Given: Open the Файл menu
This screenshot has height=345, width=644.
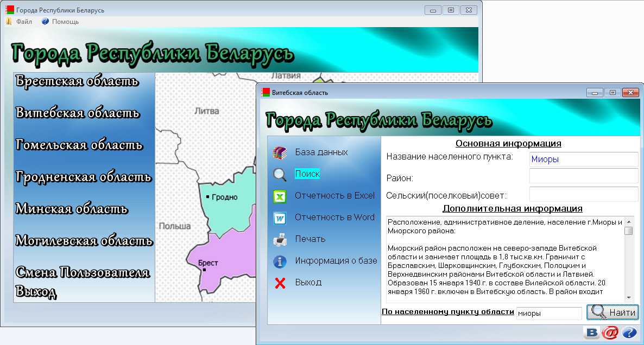Looking at the screenshot, I should [x=24, y=22].
